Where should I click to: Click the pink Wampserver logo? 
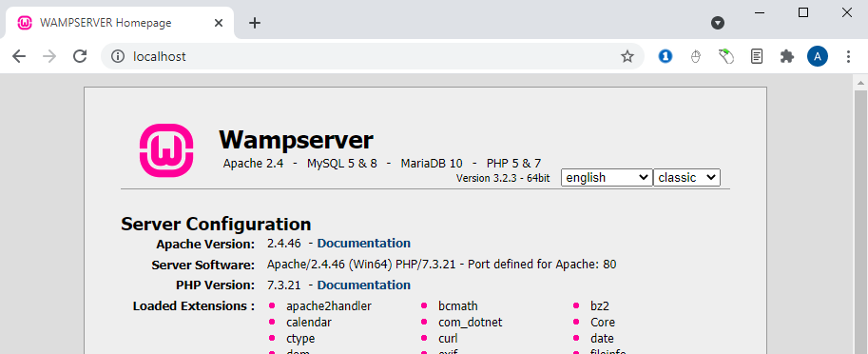click(166, 150)
